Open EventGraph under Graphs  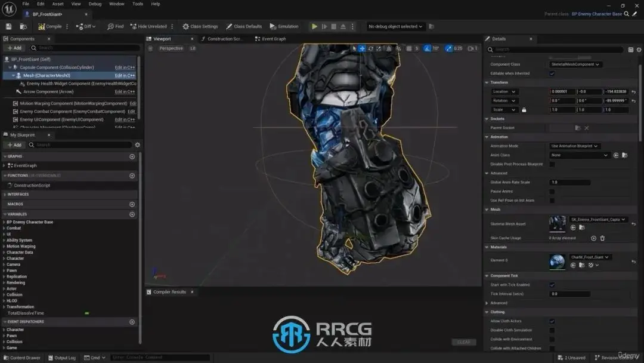(x=25, y=165)
